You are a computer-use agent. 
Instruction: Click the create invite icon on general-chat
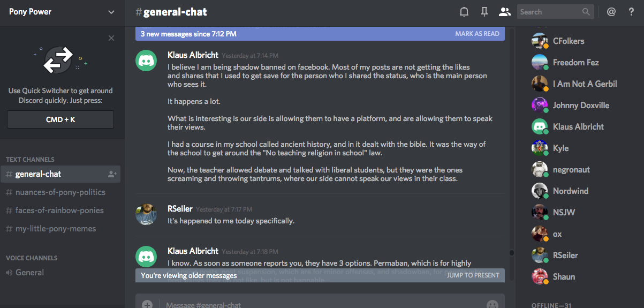click(112, 174)
